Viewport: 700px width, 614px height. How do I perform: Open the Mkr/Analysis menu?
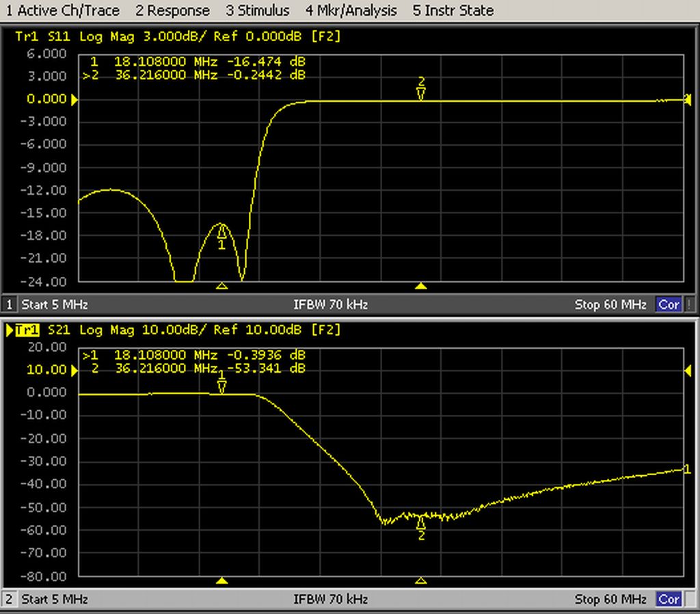point(351,11)
